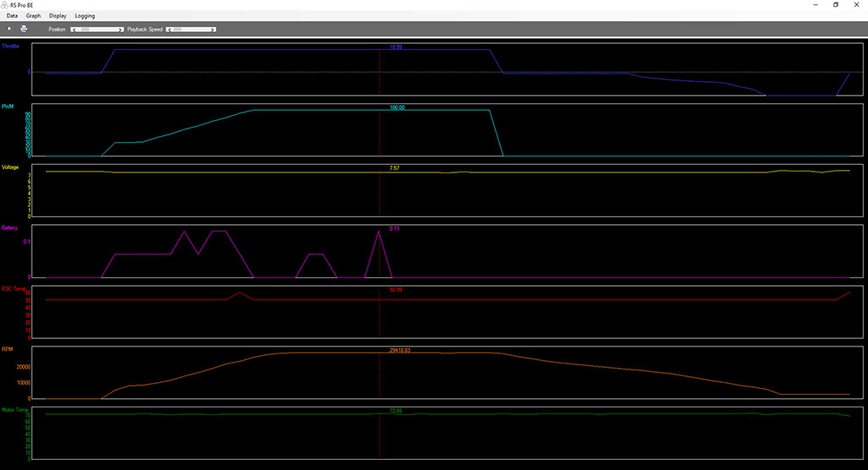Viewport: 868px width, 470px height.
Task: Select the Voltage graph label
Action: 10,167
